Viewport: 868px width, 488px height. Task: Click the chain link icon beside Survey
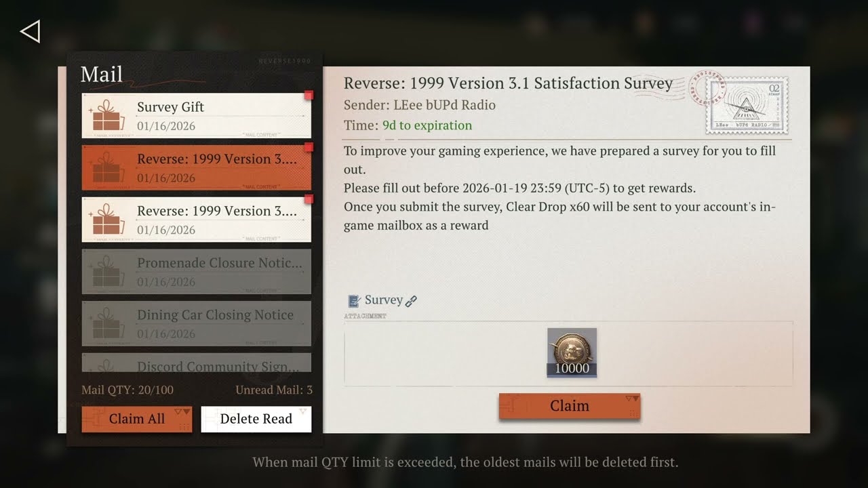(411, 301)
